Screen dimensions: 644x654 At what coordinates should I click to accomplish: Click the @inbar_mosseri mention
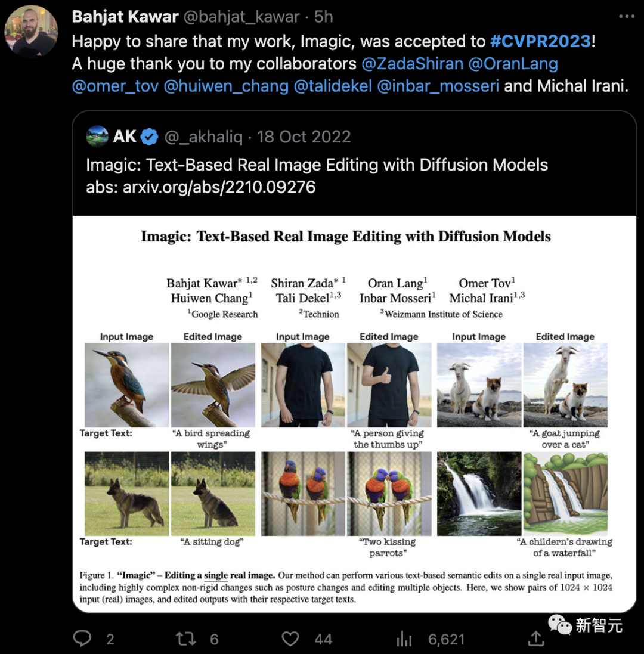(x=438, y=86)
